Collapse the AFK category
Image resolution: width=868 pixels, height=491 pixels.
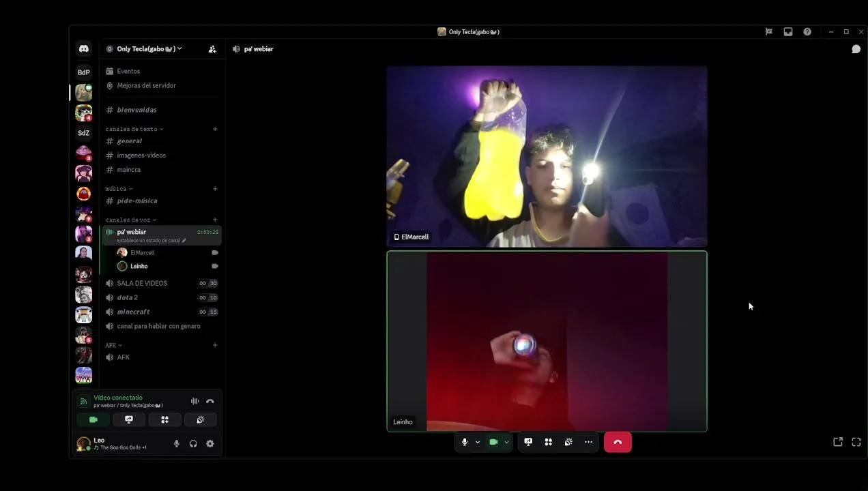click(x=113, y=346)
